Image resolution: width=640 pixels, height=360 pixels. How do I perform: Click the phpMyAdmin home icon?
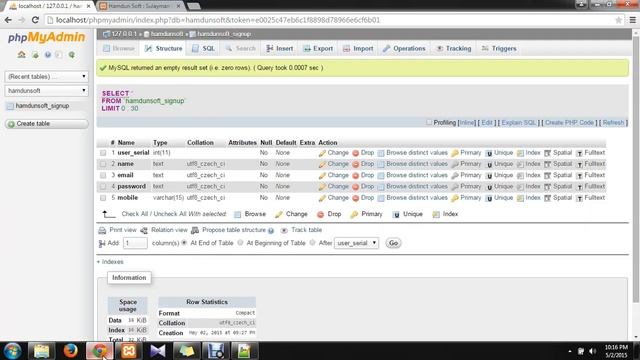[21, 55]
